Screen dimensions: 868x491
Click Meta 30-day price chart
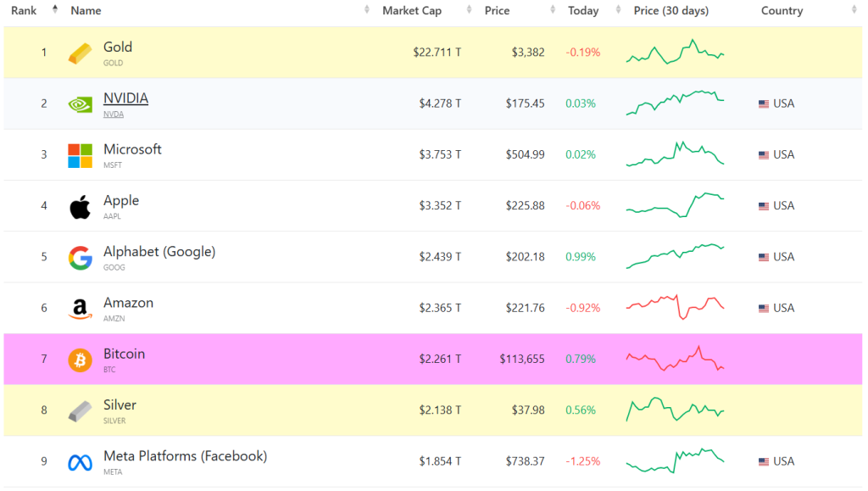pyautogui.click(x=675, y=460)
